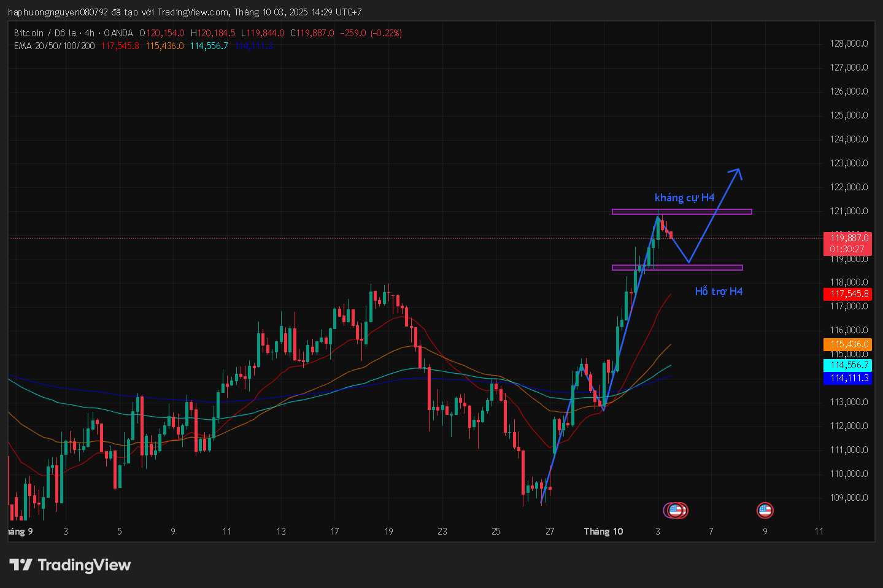Click the haphuongnguyen080792 author header text
This screenshot has height=588, width=883.
pos(58,12)
